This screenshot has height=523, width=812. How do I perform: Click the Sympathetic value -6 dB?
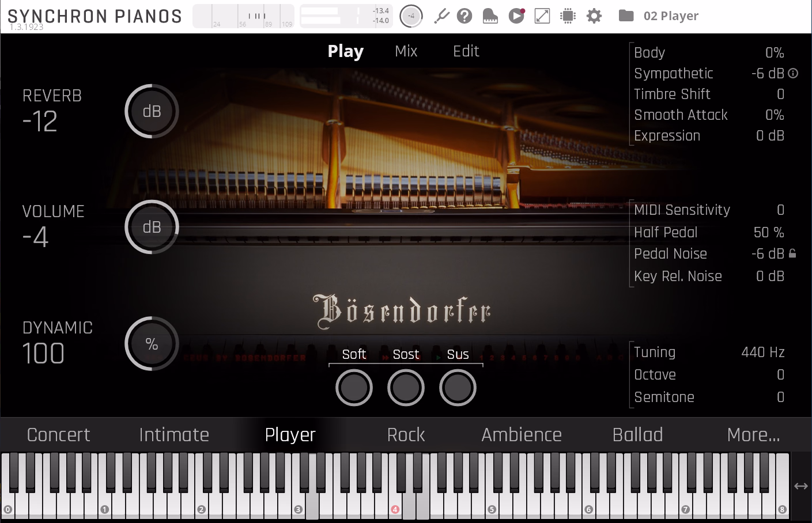pos(768,73)
